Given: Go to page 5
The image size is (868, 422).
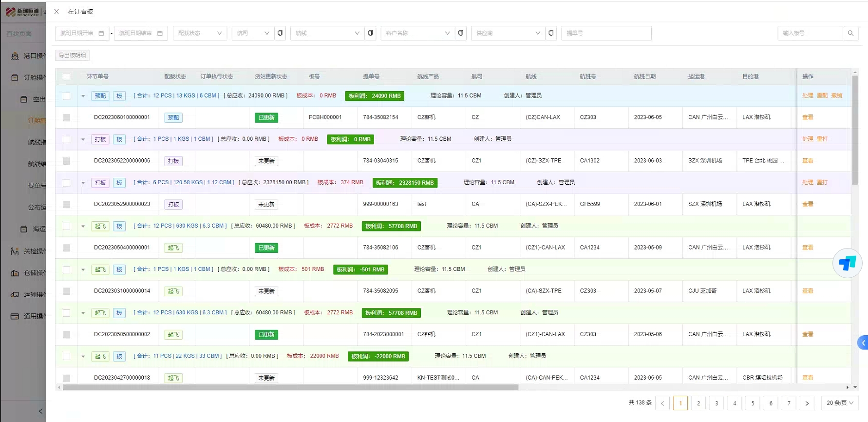Looking at the screenshot, I should pyautogui.click(x=753, y=403).
